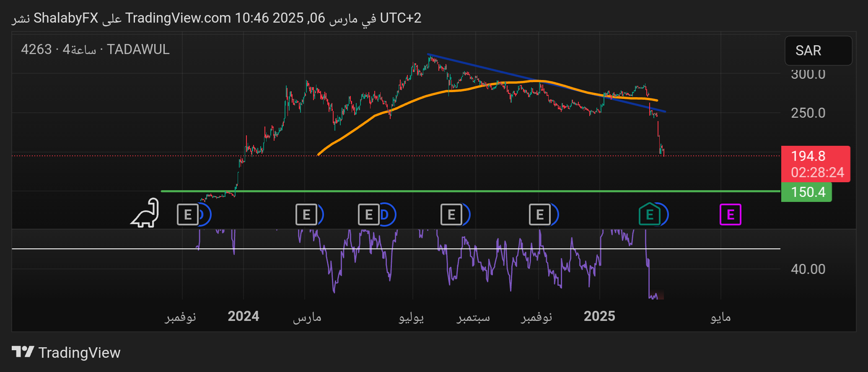Click the green 150.4 price level label
868x372 pixels.
pyautogui.click(x=806, y=192)
